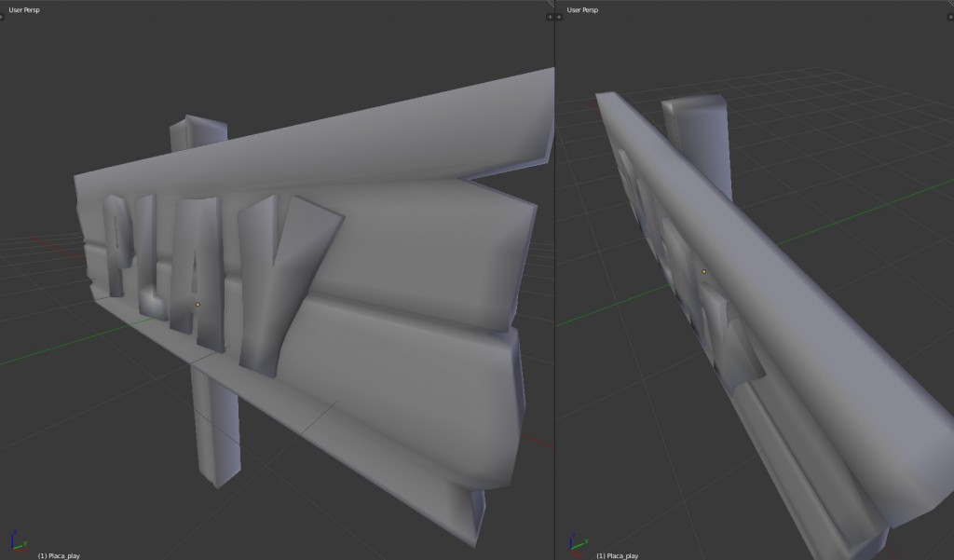
Task: Click the axis gizmo in the left viewport
Action: (x=16, y=542)
